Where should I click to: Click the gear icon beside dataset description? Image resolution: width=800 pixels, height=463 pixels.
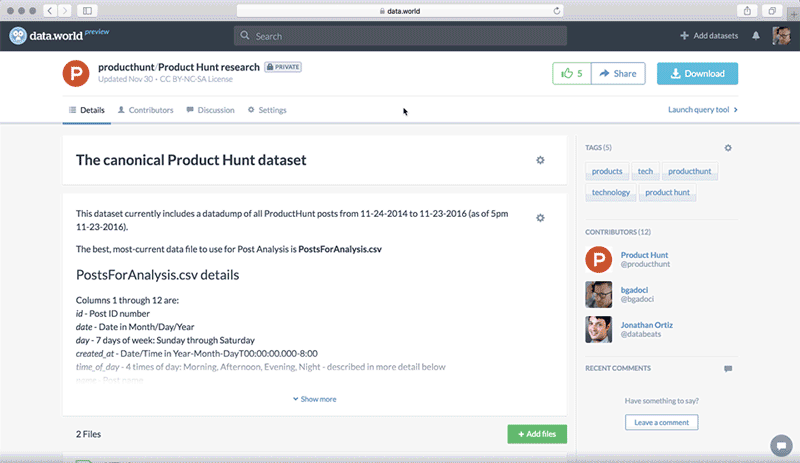coord(540,217)
